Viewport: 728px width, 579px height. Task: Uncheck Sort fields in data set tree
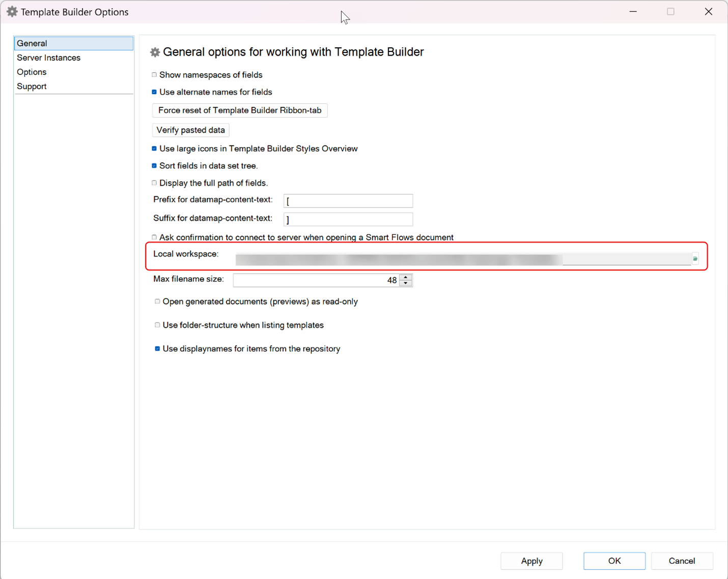(154, 166)
